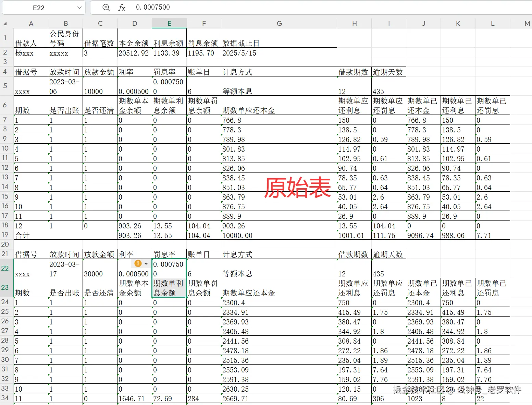Click cell 863.79 in column J
This screenshot has width=532, height=405.
coord(423,197)
